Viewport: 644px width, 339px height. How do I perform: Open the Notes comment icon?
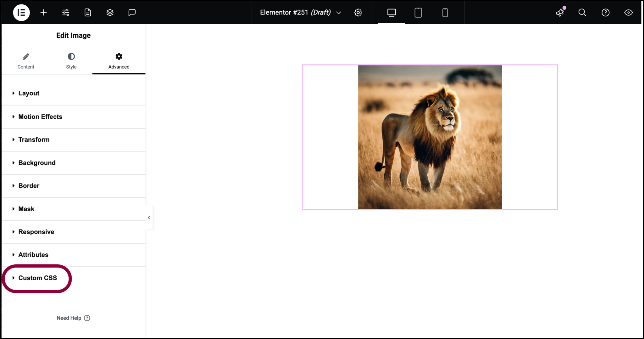(x=132, y=13)
